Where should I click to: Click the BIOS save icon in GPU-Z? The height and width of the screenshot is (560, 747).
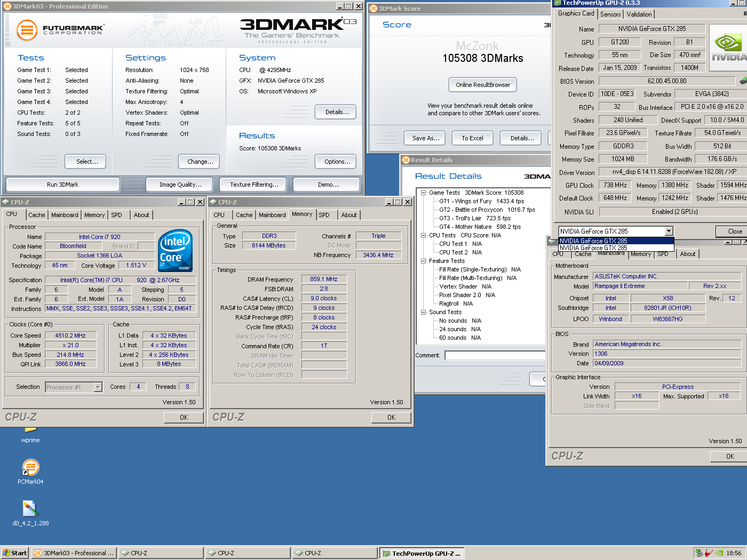point(743,81)
